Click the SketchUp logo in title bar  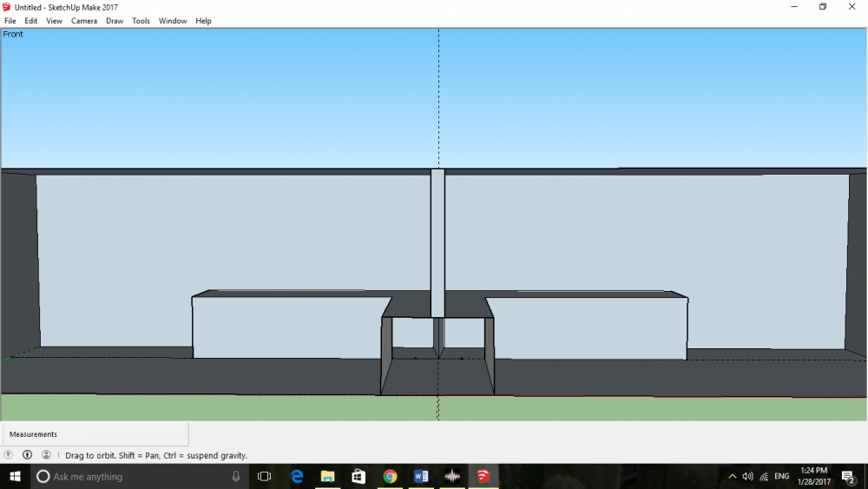(x=7, y=7)
